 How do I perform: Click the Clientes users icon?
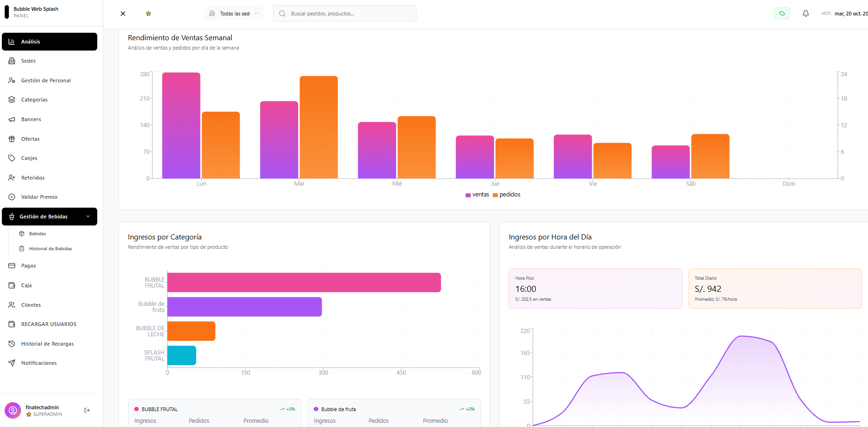pos(12,305)
